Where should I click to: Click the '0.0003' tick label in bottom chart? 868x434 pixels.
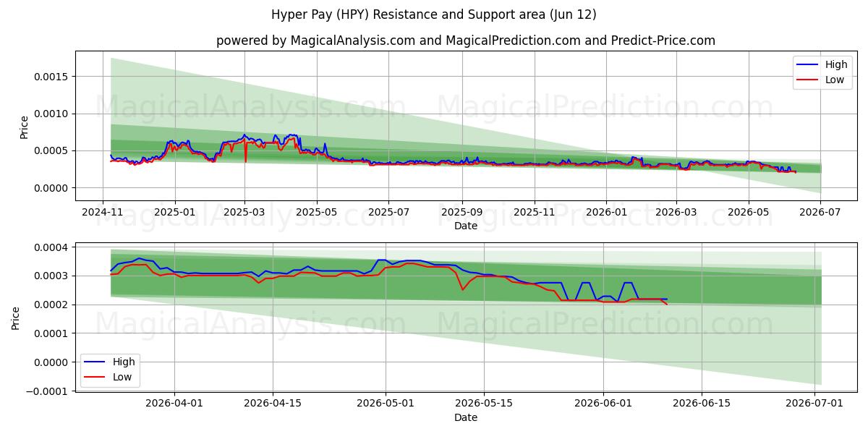point(53,276)
